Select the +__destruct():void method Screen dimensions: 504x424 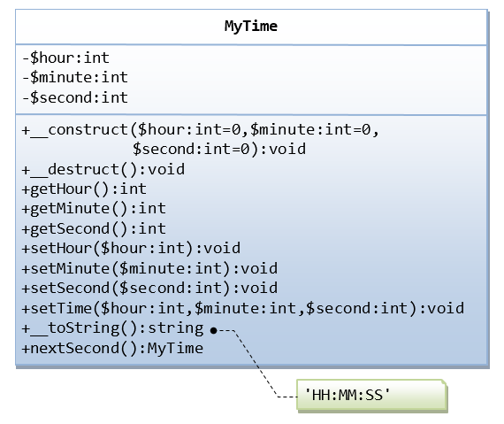tap(103, 170)
